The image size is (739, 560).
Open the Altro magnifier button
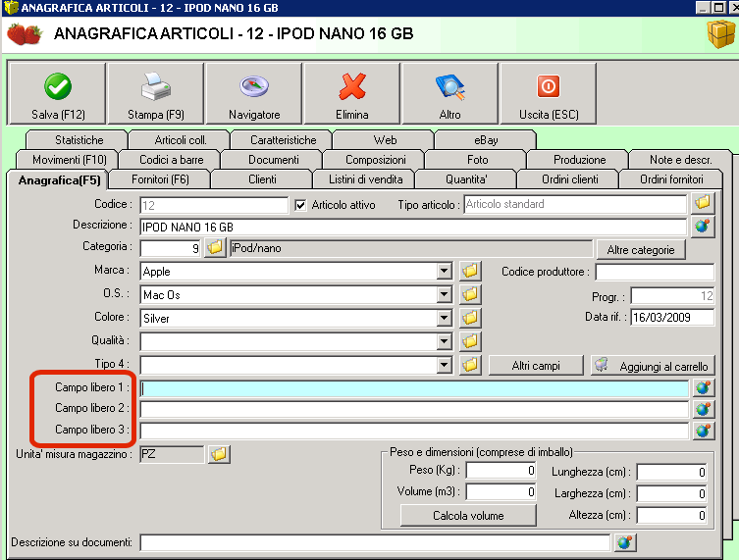coord(450,94)
